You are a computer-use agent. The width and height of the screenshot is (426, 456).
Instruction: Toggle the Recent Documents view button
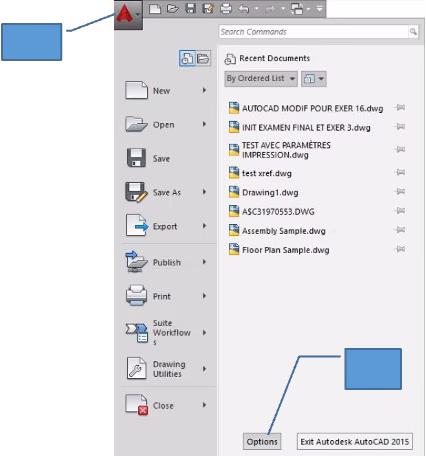tap(187, 59)
